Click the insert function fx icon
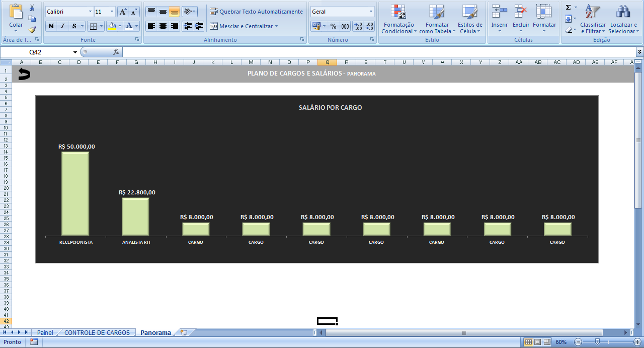 point(116,52)
